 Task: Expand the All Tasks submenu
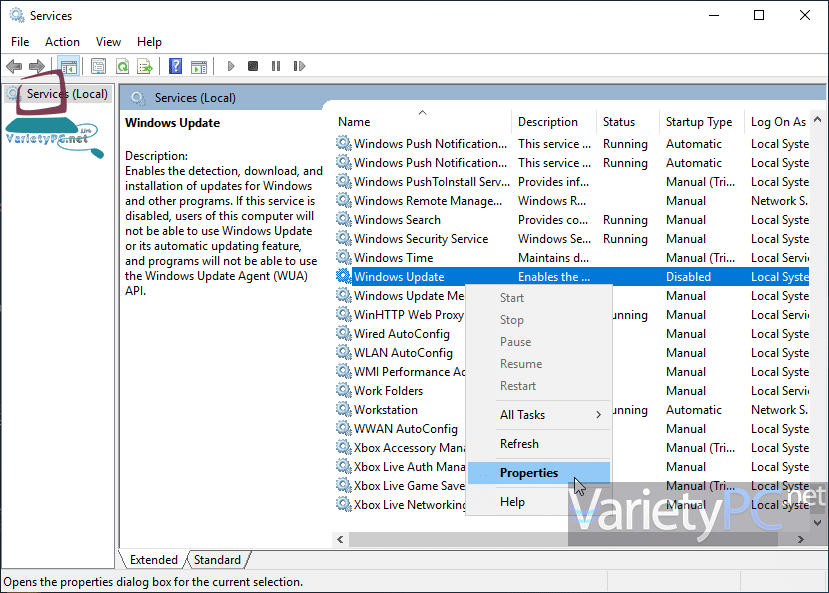tap(538, 414)
